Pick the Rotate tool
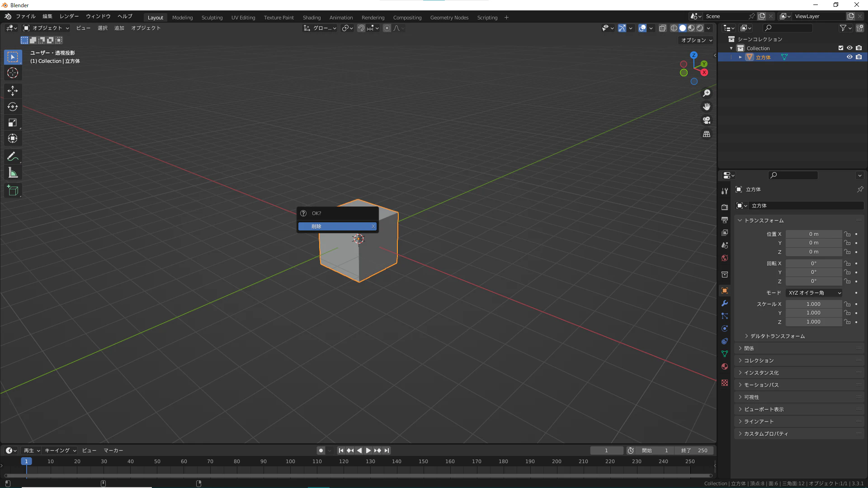 coord(13,107)
